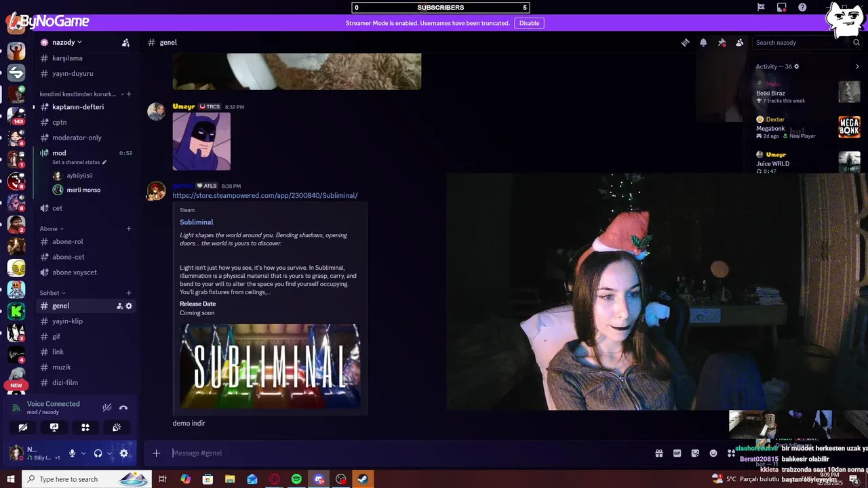Deafen with the headphones button
This screenshot has width=868, height=488.
98,453
